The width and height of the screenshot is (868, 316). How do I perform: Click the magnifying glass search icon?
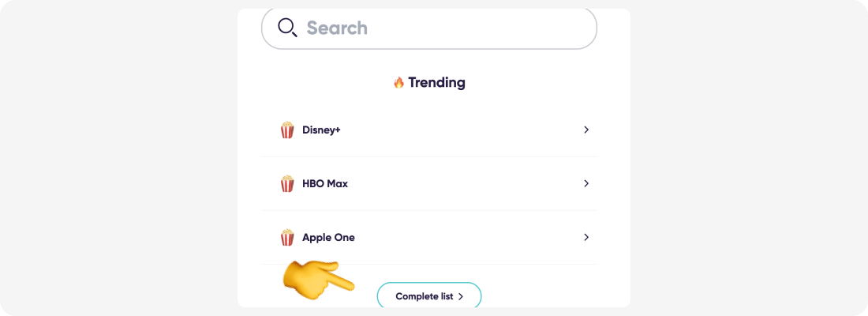point(288,27)
